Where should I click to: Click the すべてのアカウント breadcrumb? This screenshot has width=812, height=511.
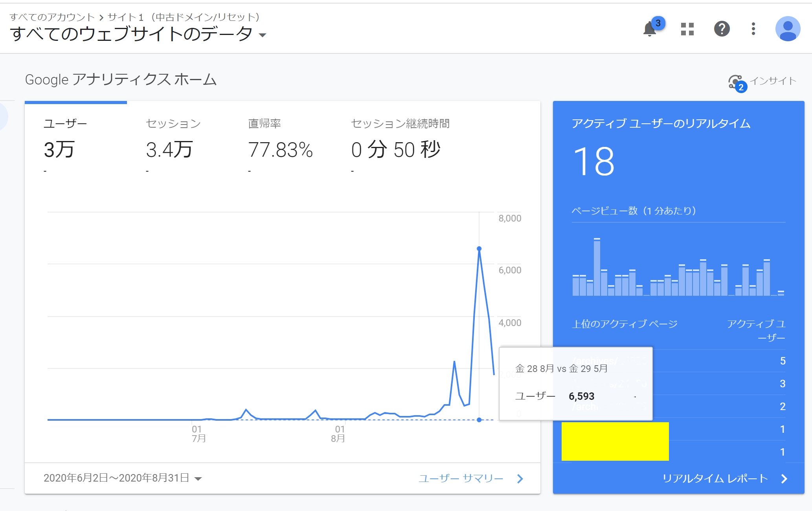click(52, 17)
